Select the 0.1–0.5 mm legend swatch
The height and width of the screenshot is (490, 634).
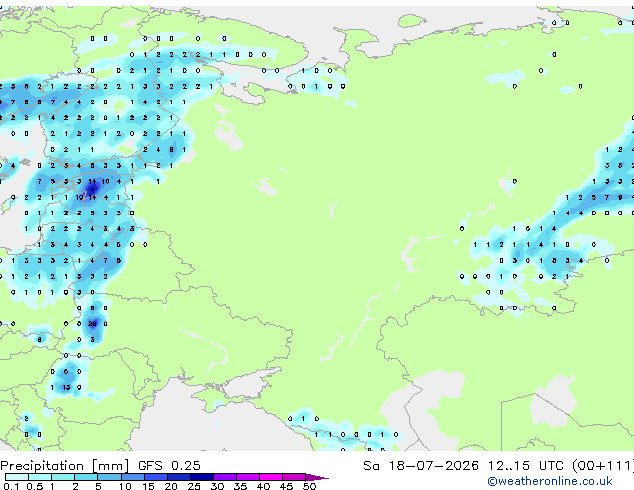click(17, 477)
